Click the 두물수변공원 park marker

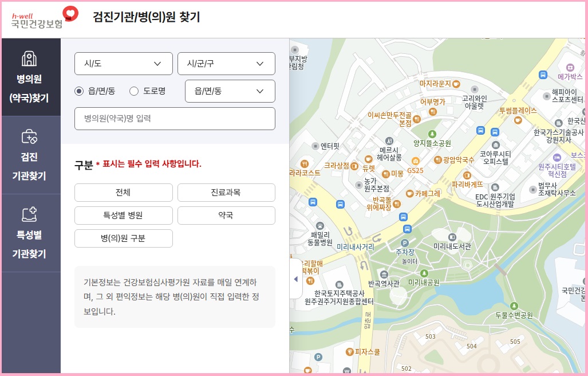[x=514, y=306]
